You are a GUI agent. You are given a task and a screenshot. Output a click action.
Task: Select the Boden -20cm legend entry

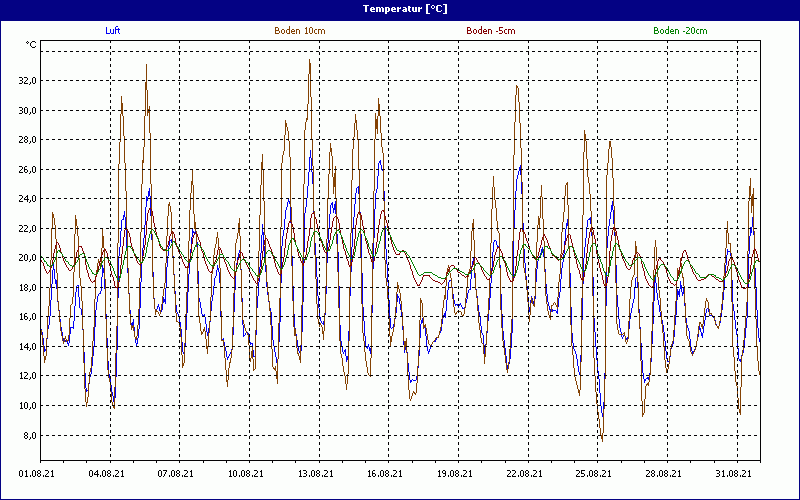coord(680,31)
